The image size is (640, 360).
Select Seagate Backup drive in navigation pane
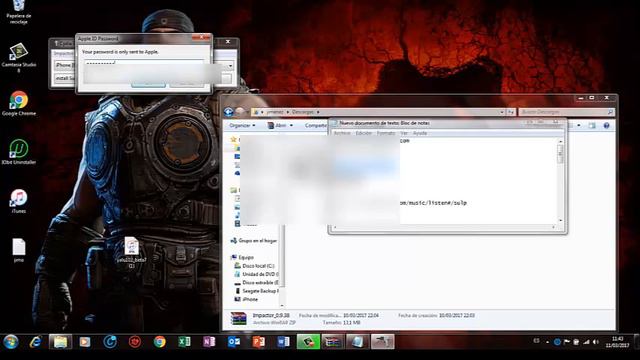pyautogui.click(x=256, y=291)
